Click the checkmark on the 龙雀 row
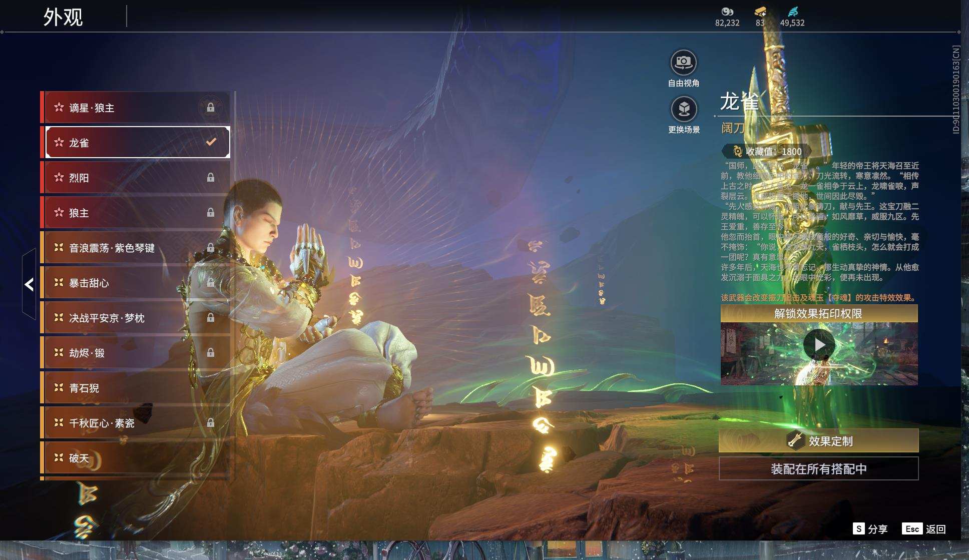Viewport: 969px width, 560px height. [x=211, y=142]
